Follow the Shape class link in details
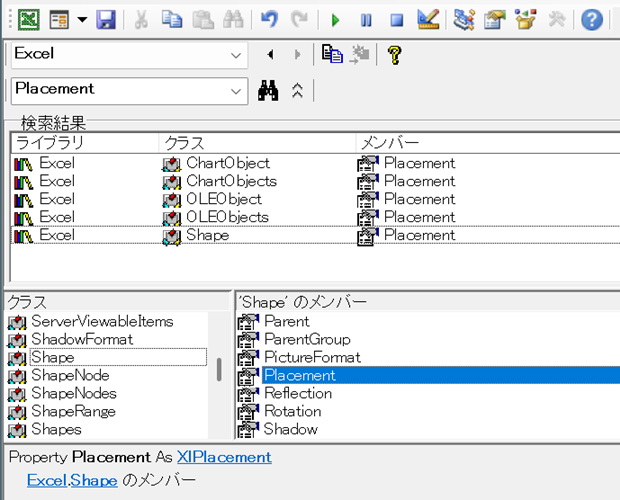Screen dimensions: 620x500 coord(94,480)
